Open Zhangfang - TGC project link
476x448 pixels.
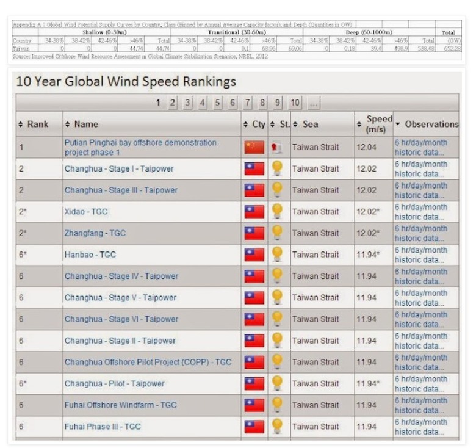[x=95, y=233]
